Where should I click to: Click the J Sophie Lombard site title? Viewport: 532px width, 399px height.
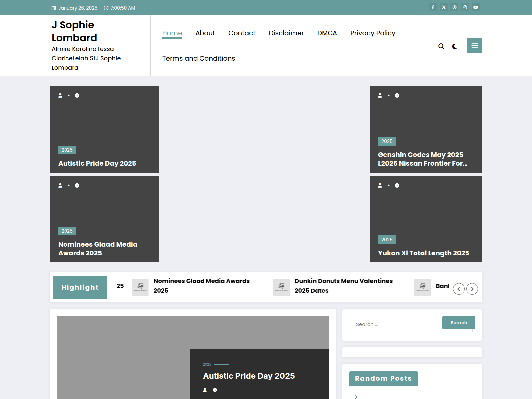click(74, 31)
